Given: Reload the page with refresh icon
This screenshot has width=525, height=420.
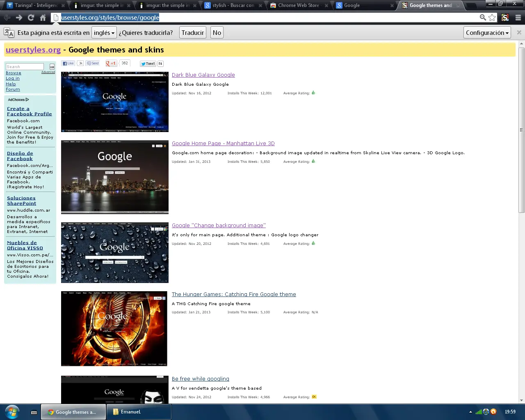Looking at the screenshot, I should point(31,18).
